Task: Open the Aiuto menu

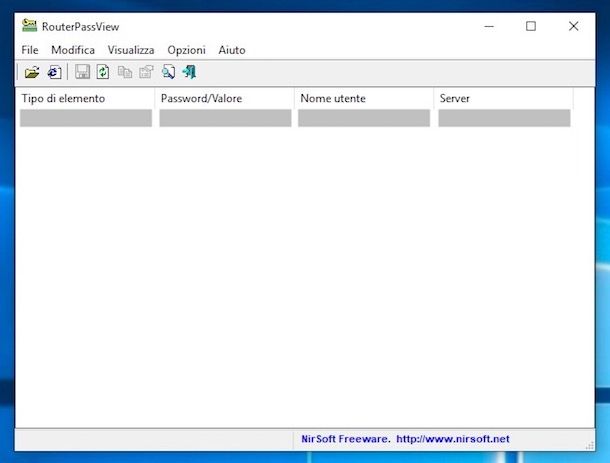Action: [x=232, y=50]
